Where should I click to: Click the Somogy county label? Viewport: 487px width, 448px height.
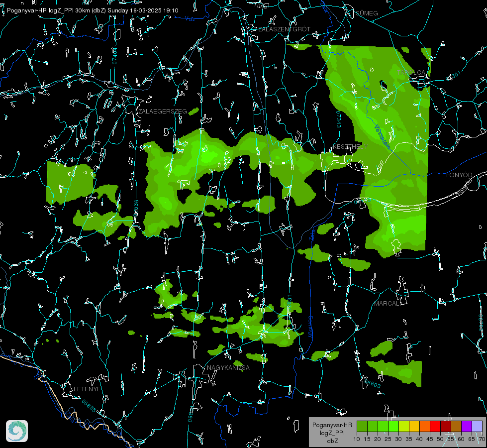tap(310, 327)
